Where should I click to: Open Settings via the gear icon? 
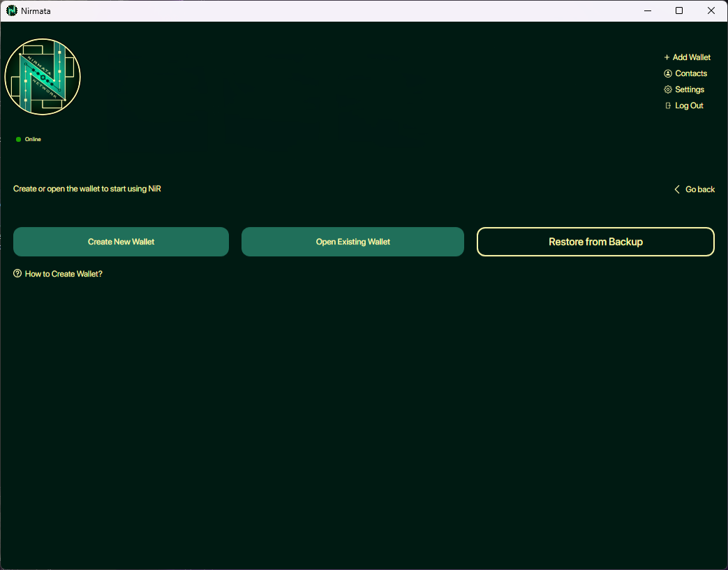pyautogui.click(x=667, y=89)
